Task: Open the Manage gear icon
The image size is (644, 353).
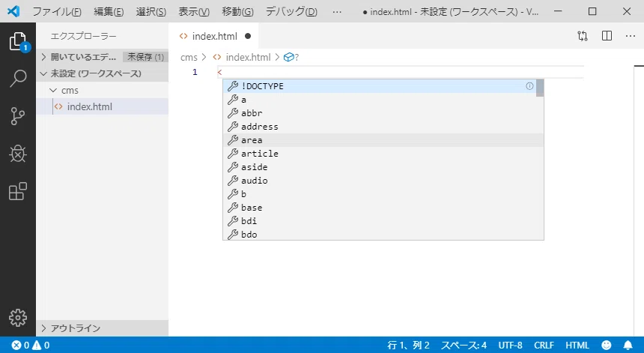Action: (x=18, y=318)
